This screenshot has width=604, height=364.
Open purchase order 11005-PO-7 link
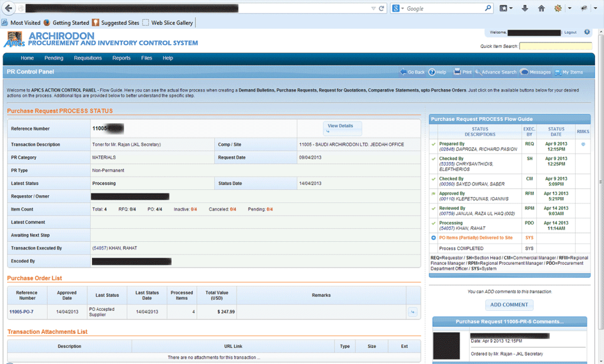pos(21,311)
